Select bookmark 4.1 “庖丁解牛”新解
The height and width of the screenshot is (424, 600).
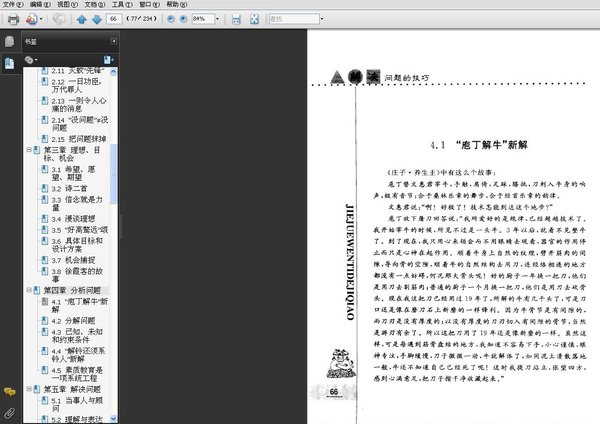[x=80, y=305]
